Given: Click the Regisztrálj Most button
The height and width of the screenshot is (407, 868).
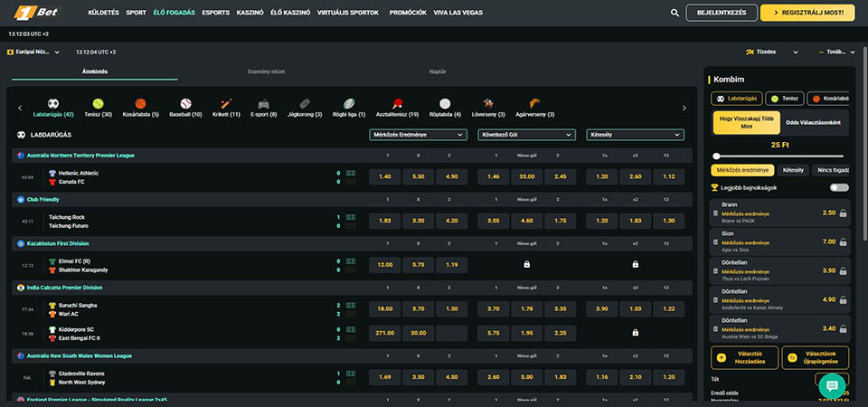Looking at the screenshot, I should coord(807,13).
